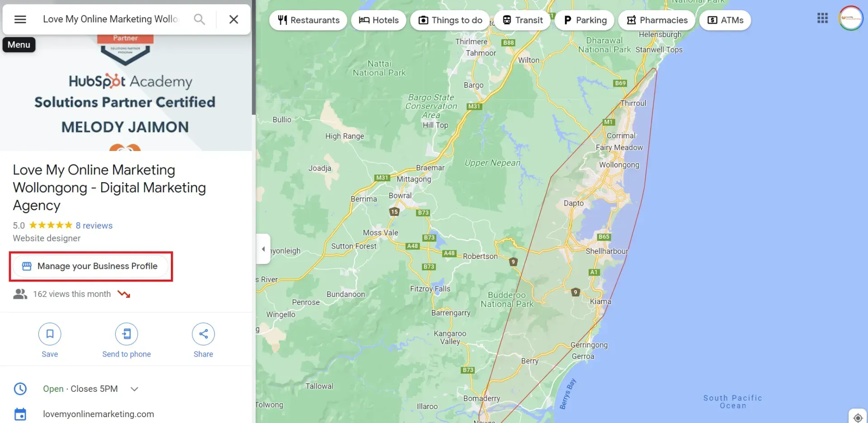The image size is (868, 423).
Task: Click the B65 route shield
Action: point(604,237)
